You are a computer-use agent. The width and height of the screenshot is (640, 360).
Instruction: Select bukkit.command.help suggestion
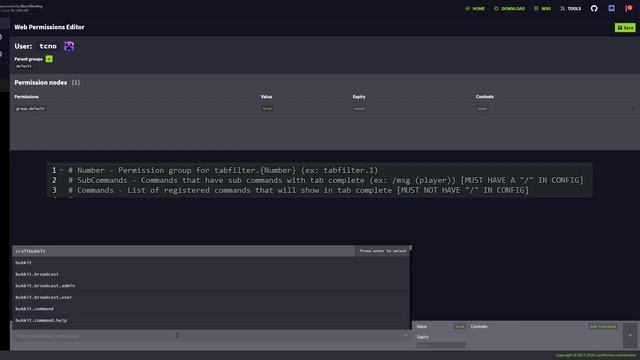[x=211, y=320]
